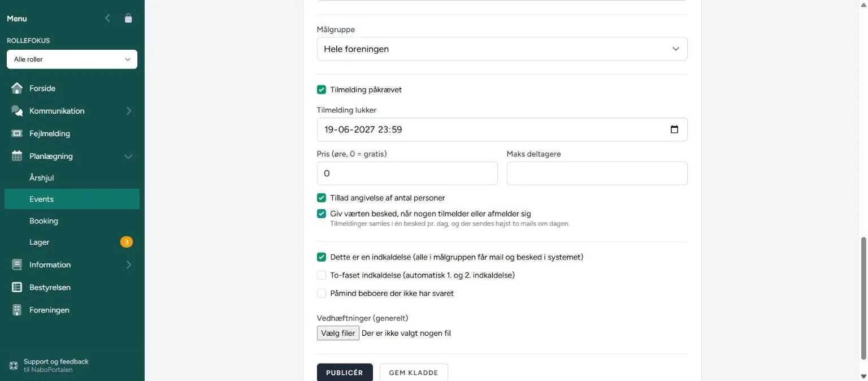
Task: Enable To-faset indkaldelse checkbox
Action: click(322, 275)
